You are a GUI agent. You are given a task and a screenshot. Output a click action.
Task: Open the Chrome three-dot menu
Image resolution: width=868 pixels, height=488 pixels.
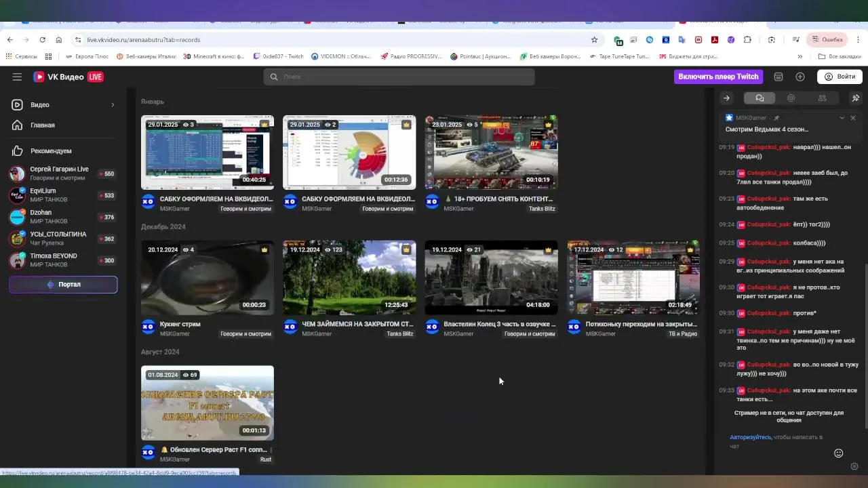click(859, 39)
